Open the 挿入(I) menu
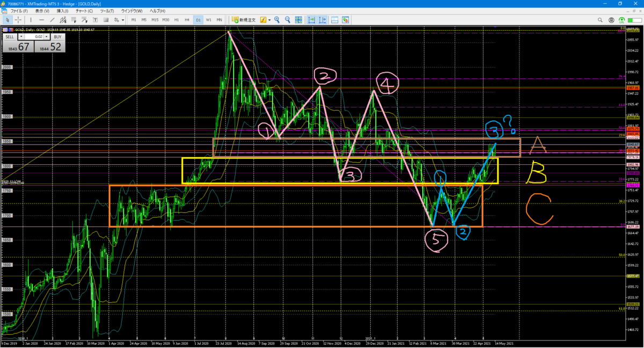The image size is (644, 348). [62, 11]
